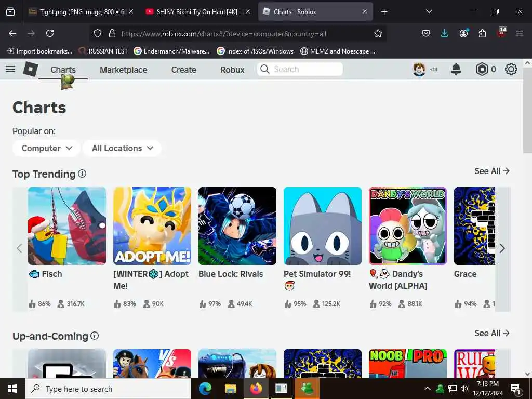Open the MEMZ and Noescape bookmark
This screenshot has height=399, width=532.
(x=338, y=51)
